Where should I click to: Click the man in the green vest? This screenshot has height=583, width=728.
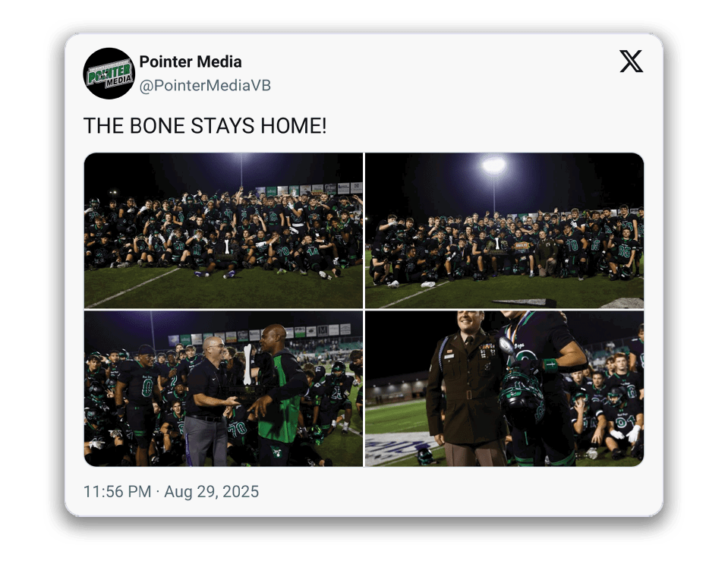pos(278,395)
